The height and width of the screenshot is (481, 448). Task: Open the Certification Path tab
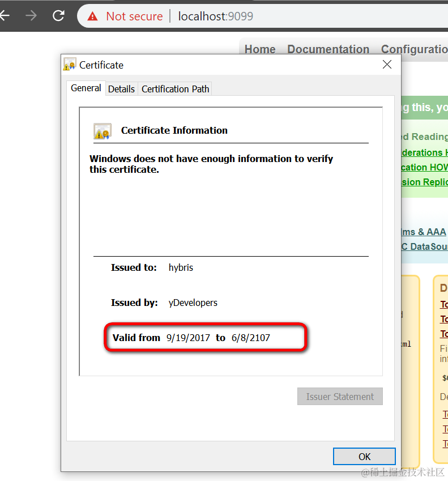(x=175, y=89)
